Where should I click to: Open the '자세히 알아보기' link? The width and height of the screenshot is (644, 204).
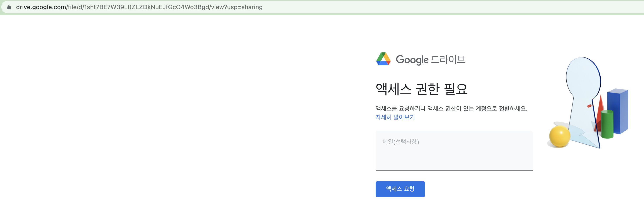coord(395,117)
